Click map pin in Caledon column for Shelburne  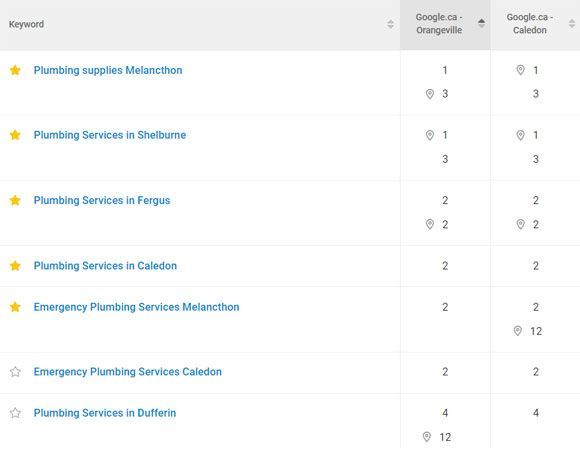tap(520, 135)
